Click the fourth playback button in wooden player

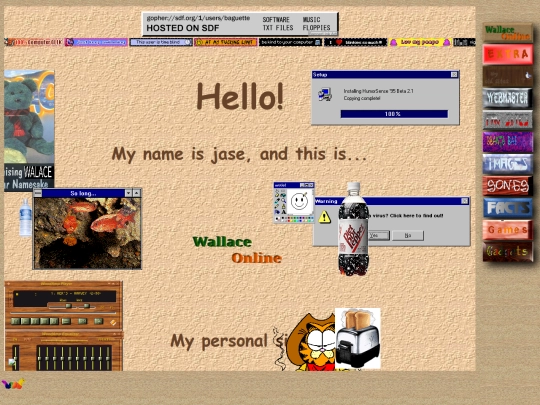(44, 321)
